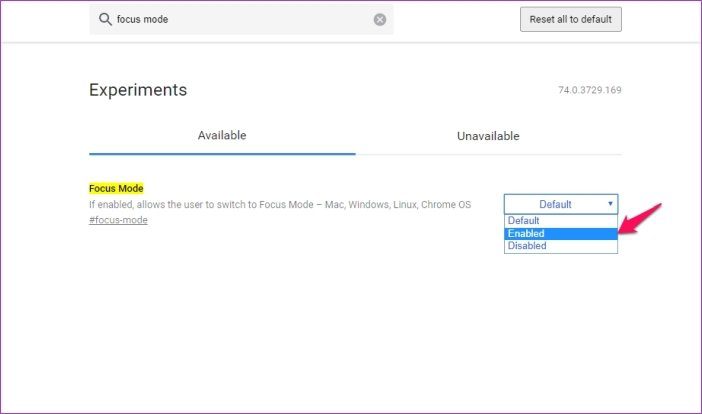
Task: Choose the Disabled option
Action: click(561, 246)
